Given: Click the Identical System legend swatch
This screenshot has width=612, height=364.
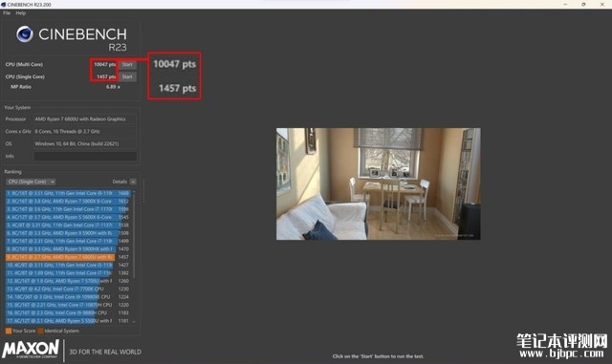Looking at the screenshot, I should (x=40, y=331).
